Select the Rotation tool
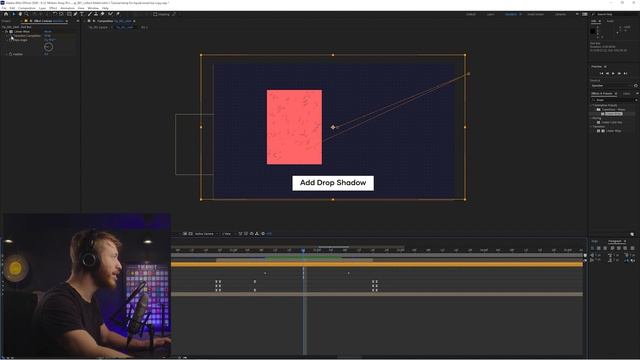Image resolution: width=640 pixels, height=360 pixels. [x=54, y=14]
